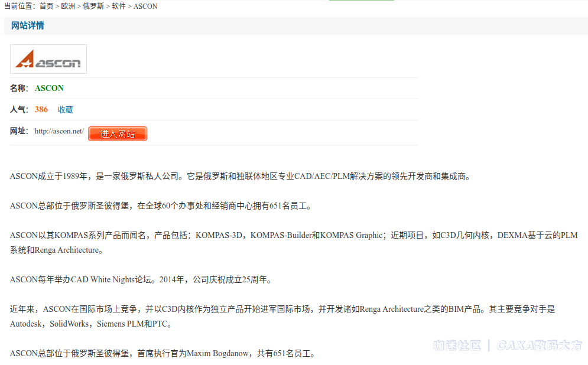588x365 pixels.
Task: Click the http://ascon.net/ URL text
Action: [59, 131]
